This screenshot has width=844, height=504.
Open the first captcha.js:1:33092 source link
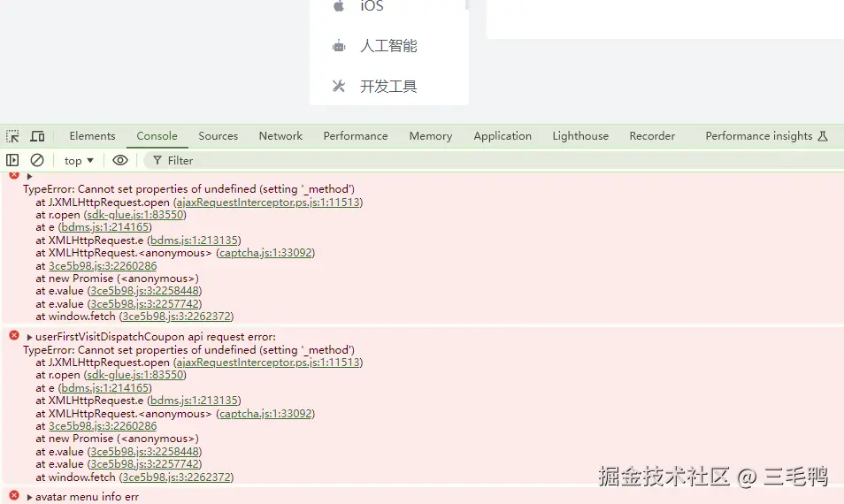[x=265, y=253]
